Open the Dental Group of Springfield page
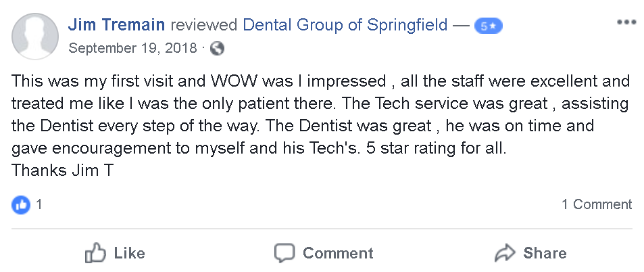Screen dimensions: 644x272 345,26
